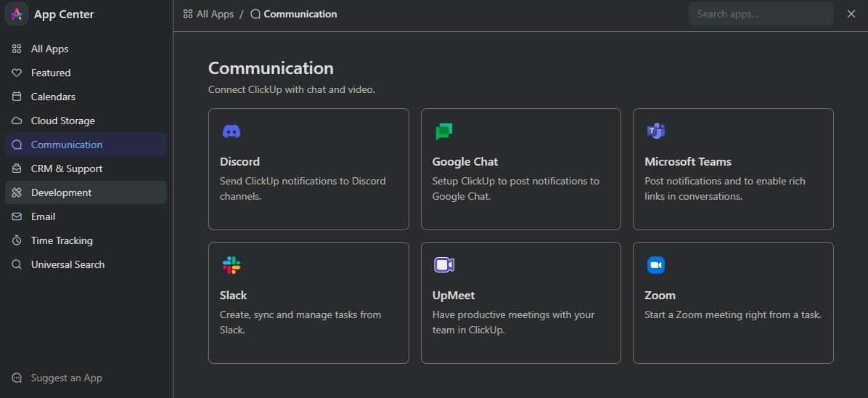The image size is (868, 398).
Task: Click the Discord logo icon
Action: [x=232, y=131]
